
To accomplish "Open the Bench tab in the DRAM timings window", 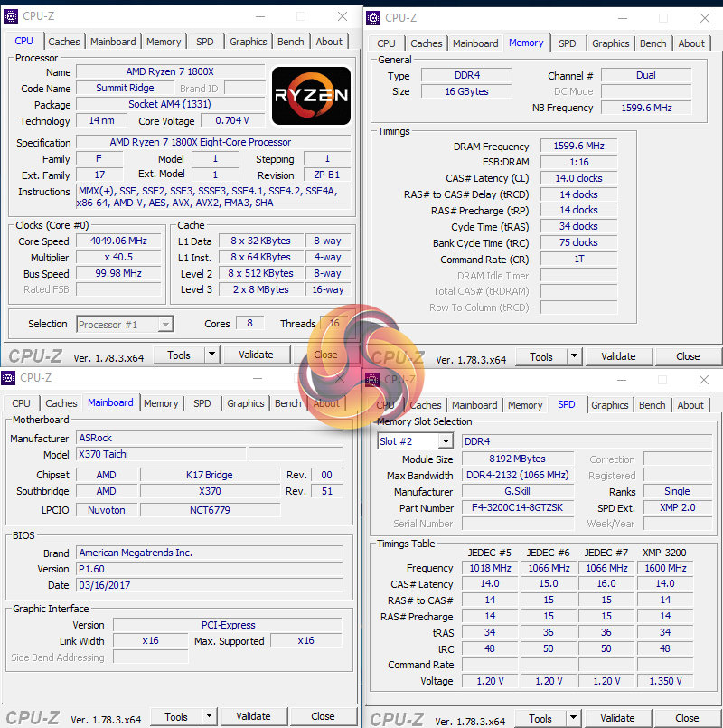I will [653, 43].
